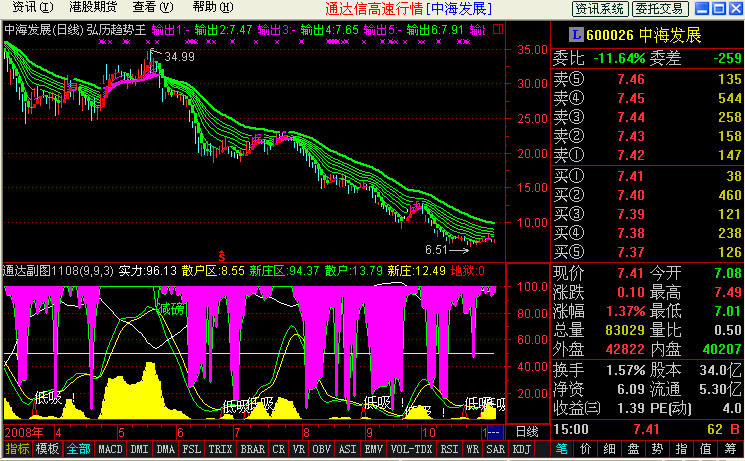Select the 价 tab in quote panel

[x=586, y=449]
